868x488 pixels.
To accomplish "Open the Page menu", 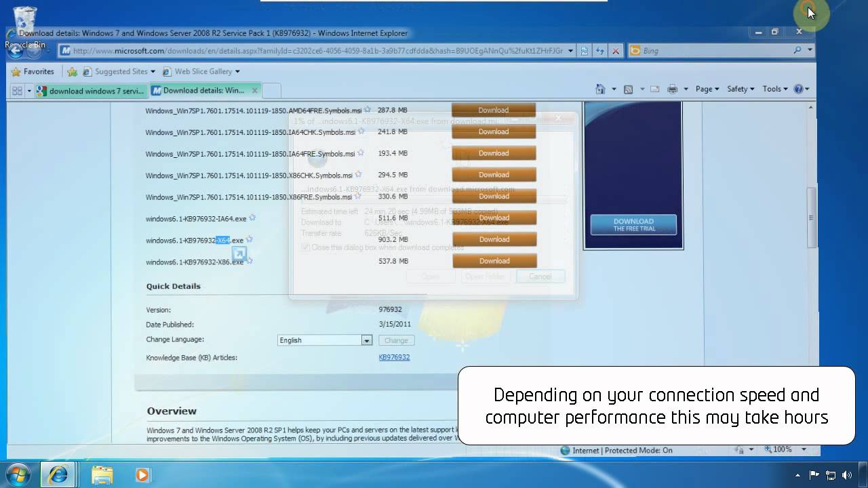I will [707, 89].
